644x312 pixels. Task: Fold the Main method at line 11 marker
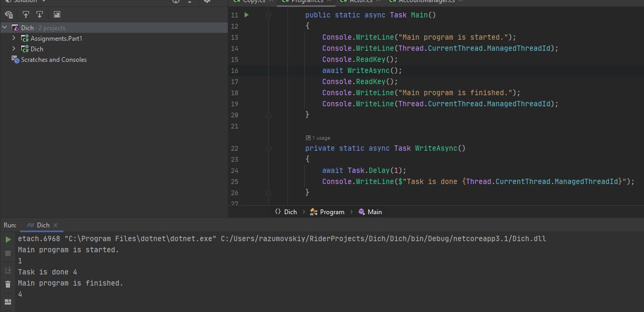[269, 15]
